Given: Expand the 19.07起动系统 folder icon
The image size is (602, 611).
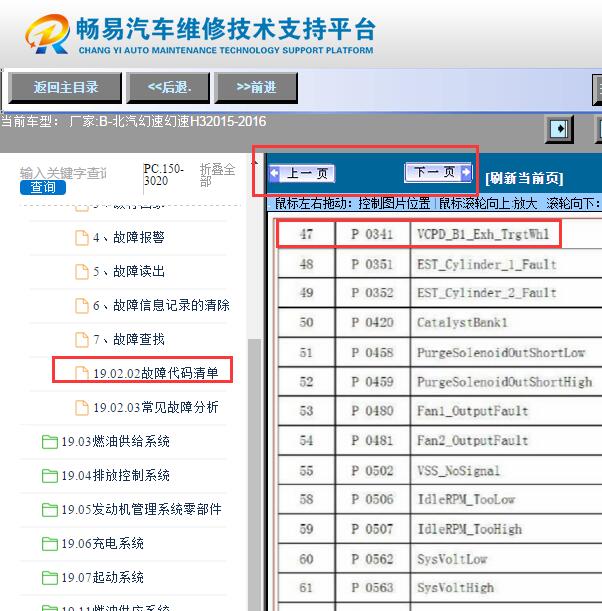Looking at the screenshot, I should click(49, 578).
